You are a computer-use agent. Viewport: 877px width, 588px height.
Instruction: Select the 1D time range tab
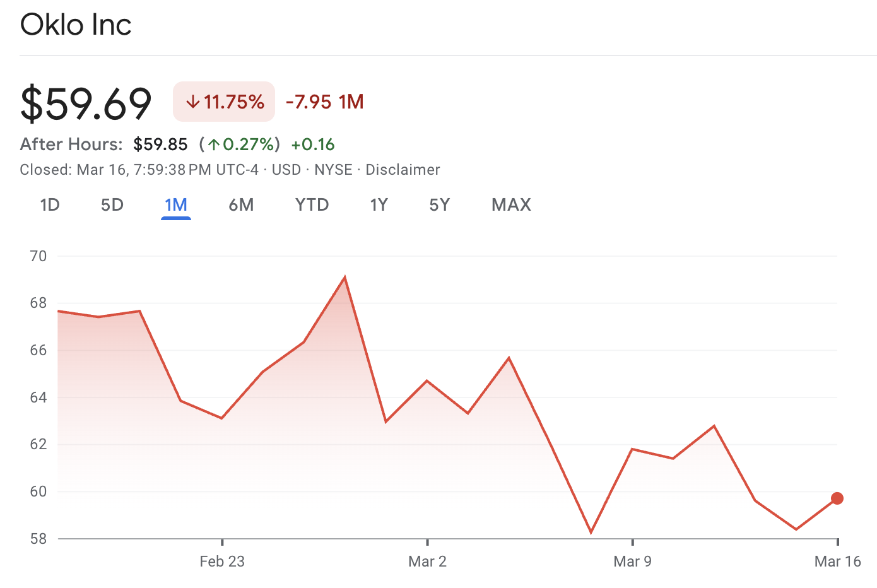50,204
